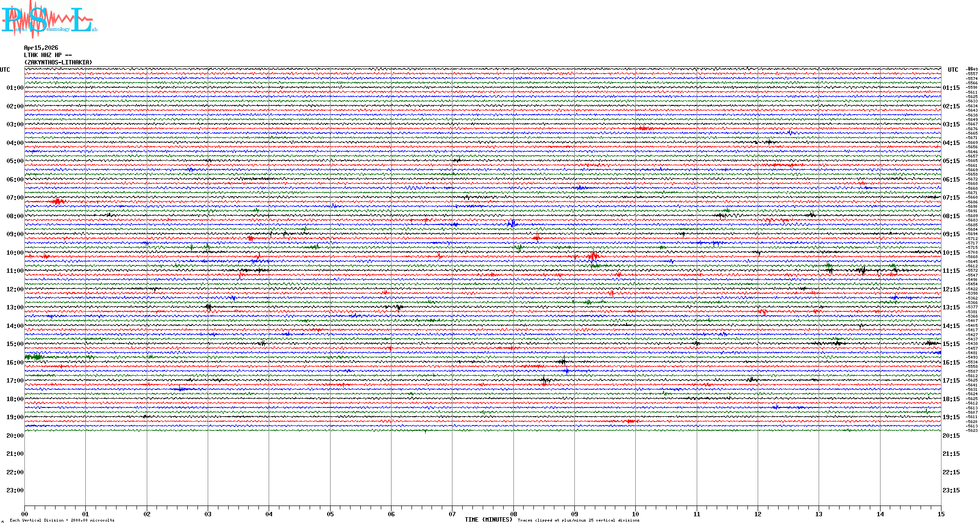
Task: Select the 13:00 hour label on left
Action: 15,307
